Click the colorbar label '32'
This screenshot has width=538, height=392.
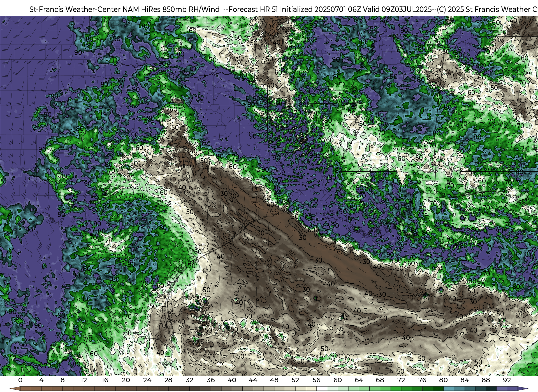[x=190, y=380]
